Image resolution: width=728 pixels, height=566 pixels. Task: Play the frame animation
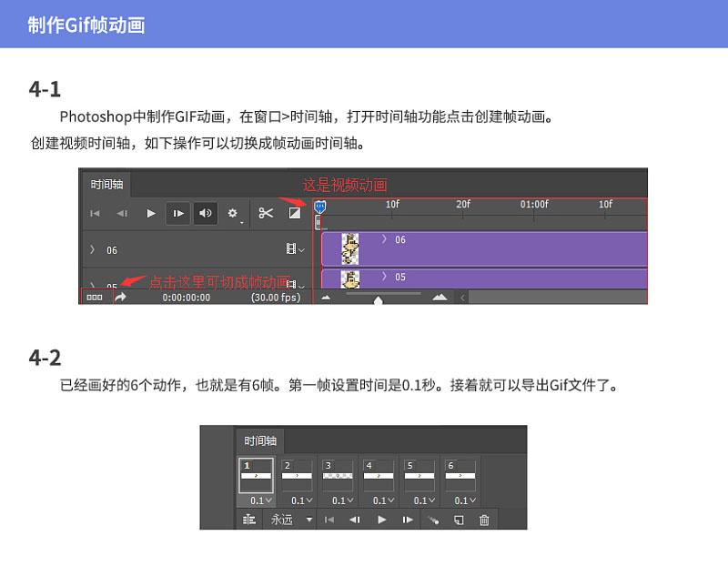381,520
